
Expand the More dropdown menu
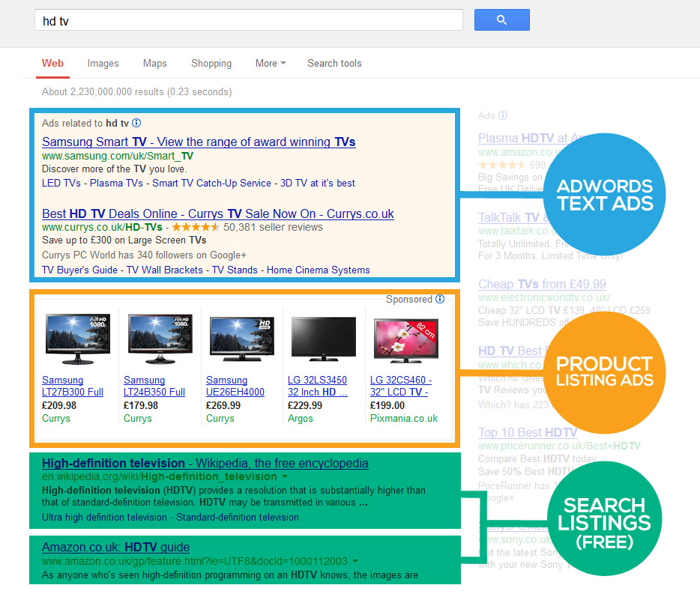(x=271, y=64)
